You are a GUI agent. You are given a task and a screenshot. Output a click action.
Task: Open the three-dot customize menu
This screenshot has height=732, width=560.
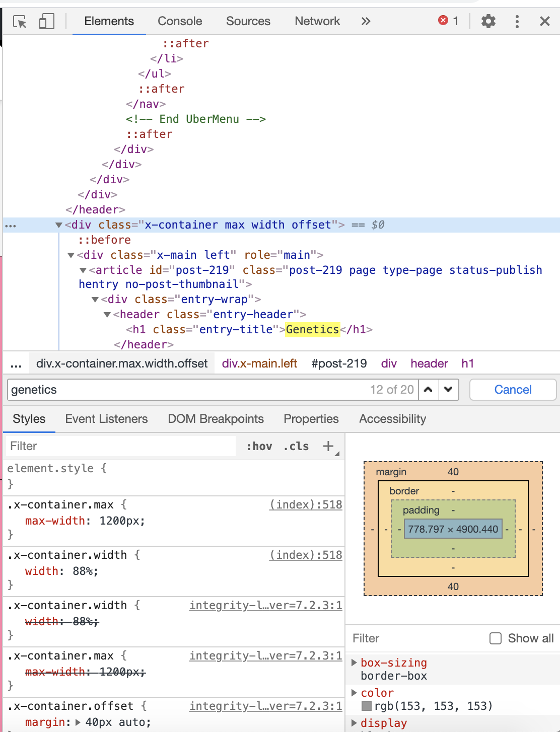517,21
